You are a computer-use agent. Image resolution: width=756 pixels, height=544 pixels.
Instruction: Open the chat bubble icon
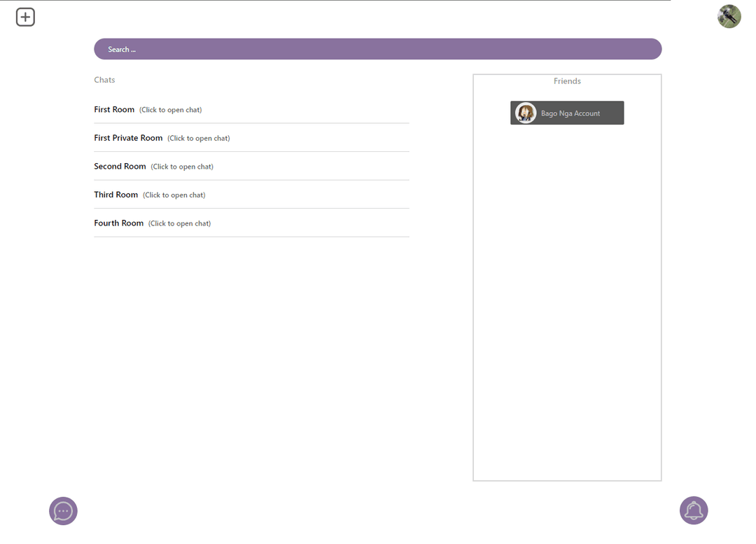click(x=63, y=511)
